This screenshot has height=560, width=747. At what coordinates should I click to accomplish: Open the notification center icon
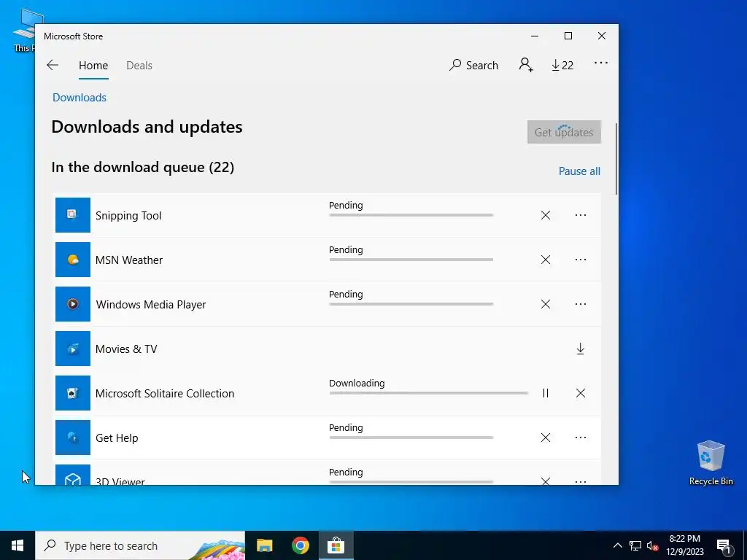point(724,545)
